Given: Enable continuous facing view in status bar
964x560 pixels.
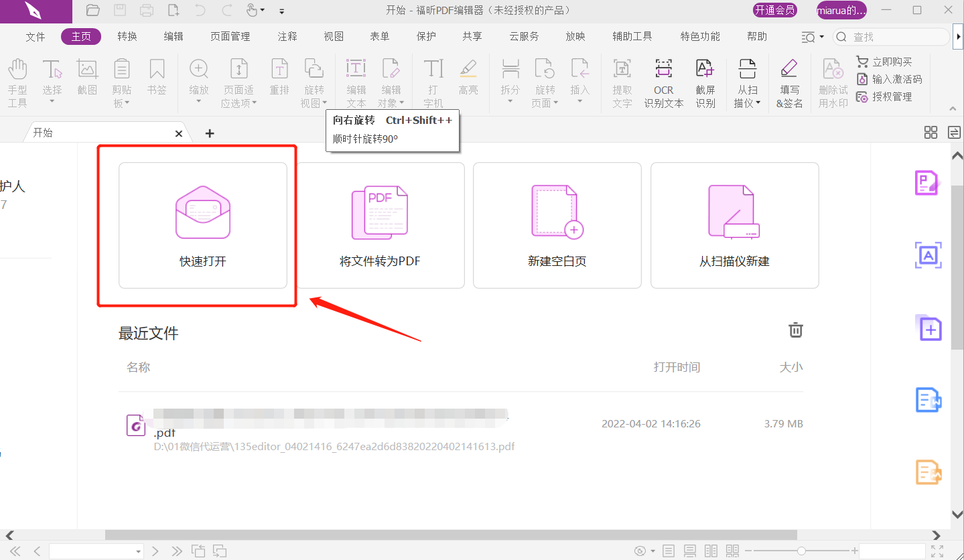Looking at the screenshot, I should pyautogui.click(x=732, y=551).
